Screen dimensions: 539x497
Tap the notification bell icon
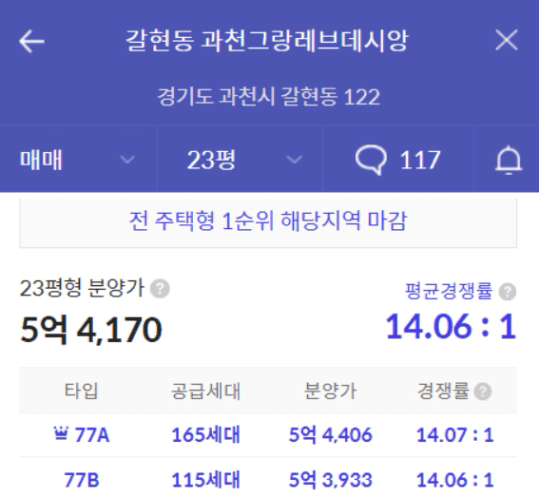click(x=508, y=160)
